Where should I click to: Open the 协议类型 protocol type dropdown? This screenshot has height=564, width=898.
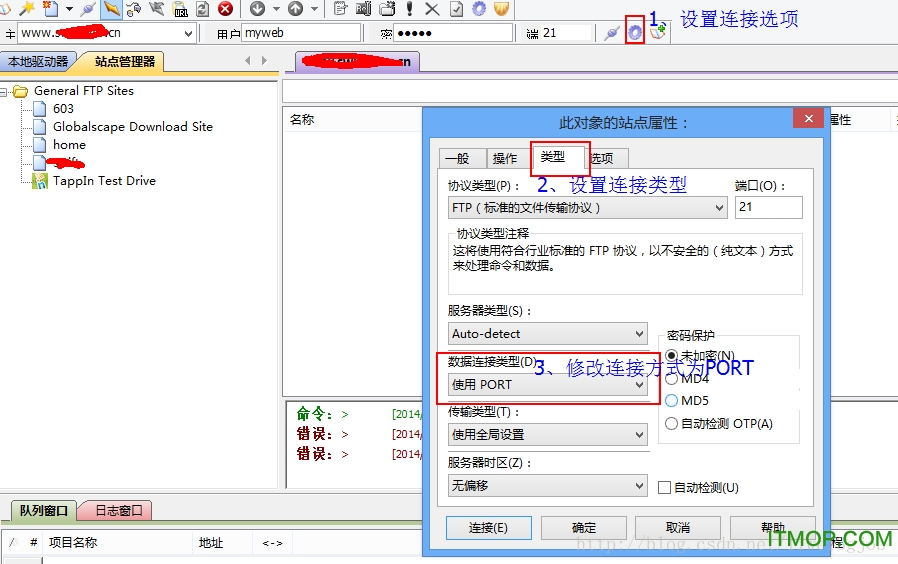(588, 208)
